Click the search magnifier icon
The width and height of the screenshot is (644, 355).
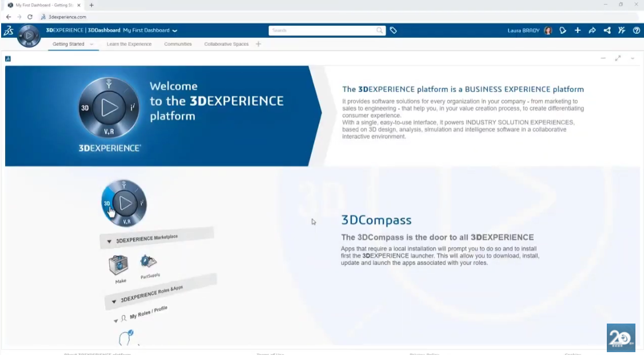click(x=380, y=30)
